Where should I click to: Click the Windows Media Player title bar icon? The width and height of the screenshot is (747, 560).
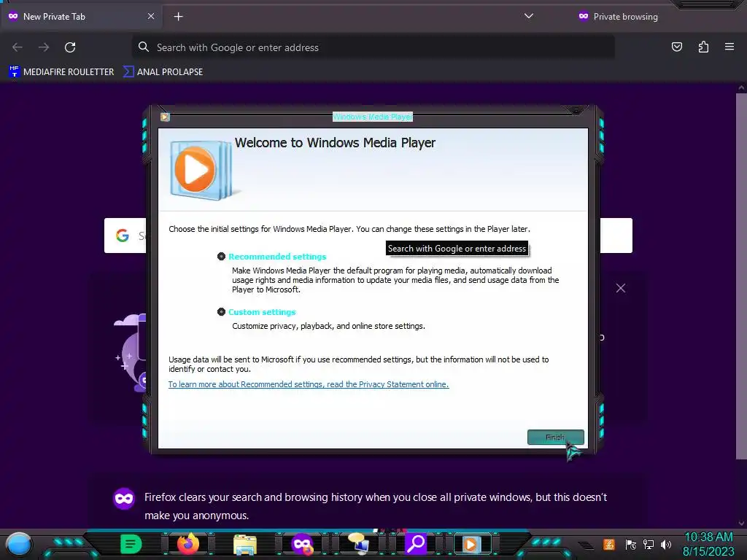point(165,117)
